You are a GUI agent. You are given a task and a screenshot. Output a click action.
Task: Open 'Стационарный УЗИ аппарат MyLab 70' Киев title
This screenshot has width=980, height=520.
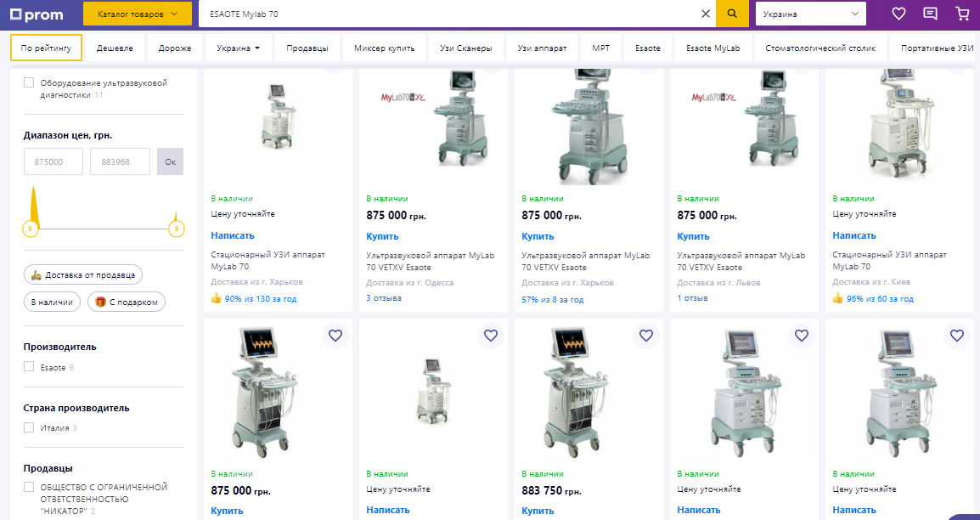tap(889, 261)
